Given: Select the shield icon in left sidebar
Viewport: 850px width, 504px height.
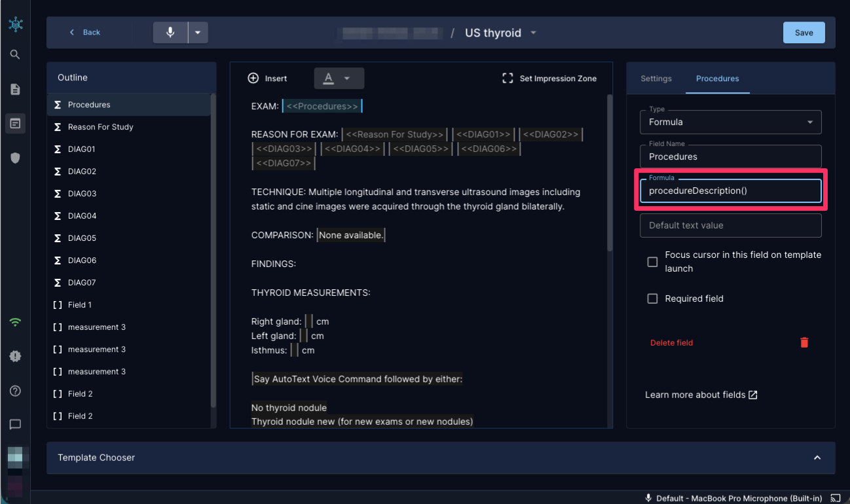Looking at the screenshot, I should [x=15, y=157].
